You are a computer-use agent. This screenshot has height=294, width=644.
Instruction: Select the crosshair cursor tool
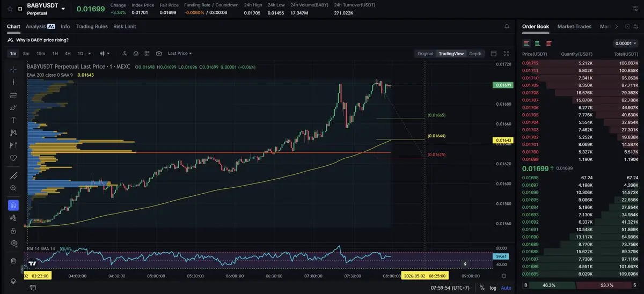[13, 69]
